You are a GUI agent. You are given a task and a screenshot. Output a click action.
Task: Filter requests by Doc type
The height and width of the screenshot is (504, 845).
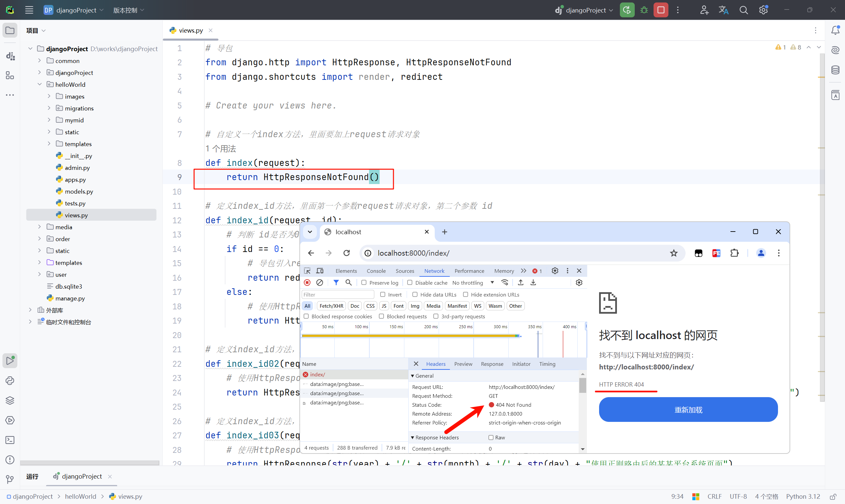click(355, 306)
